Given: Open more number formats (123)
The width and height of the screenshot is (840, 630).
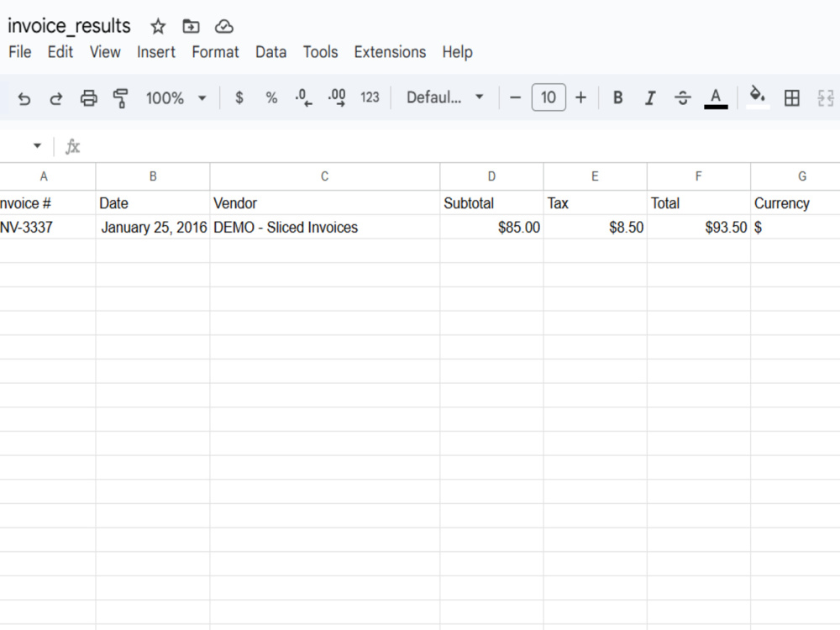Looking at the screenshot, I should click(370, 97).
